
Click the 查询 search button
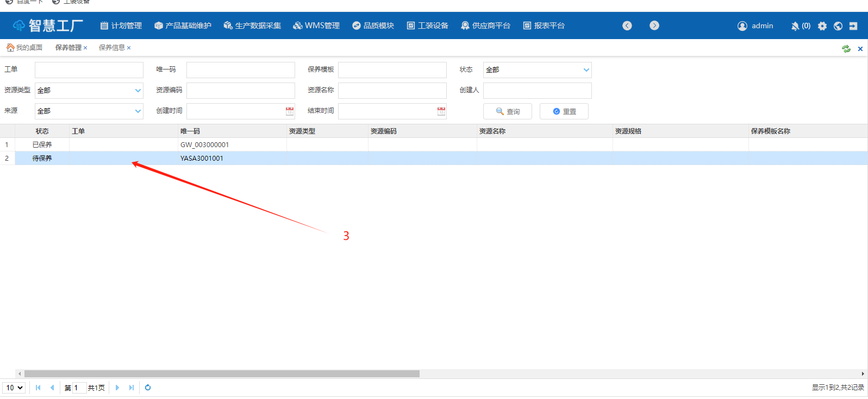point(508,111)
